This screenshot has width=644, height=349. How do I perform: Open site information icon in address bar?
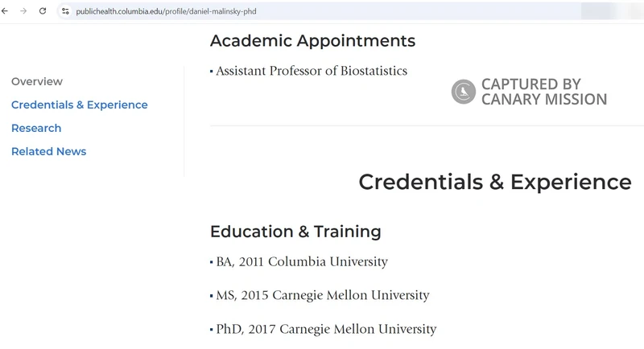click(x=65, y=11)
